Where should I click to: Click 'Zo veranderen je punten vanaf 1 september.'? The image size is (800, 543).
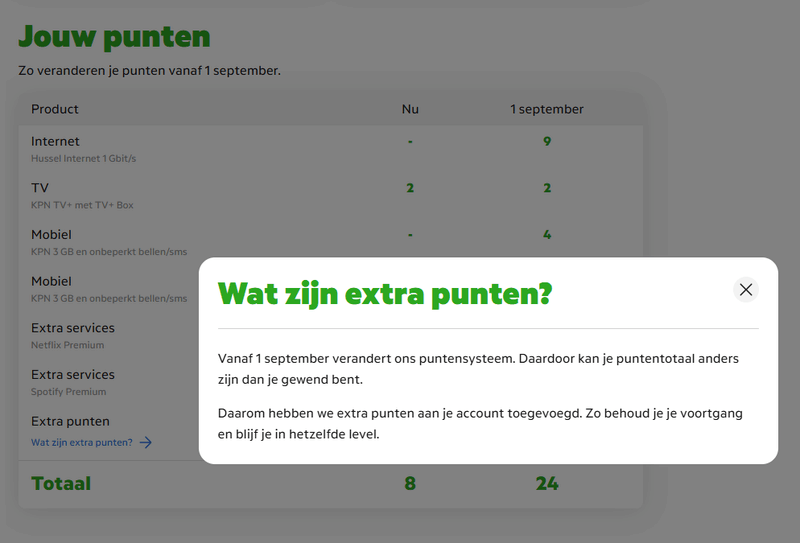(149, 70)
